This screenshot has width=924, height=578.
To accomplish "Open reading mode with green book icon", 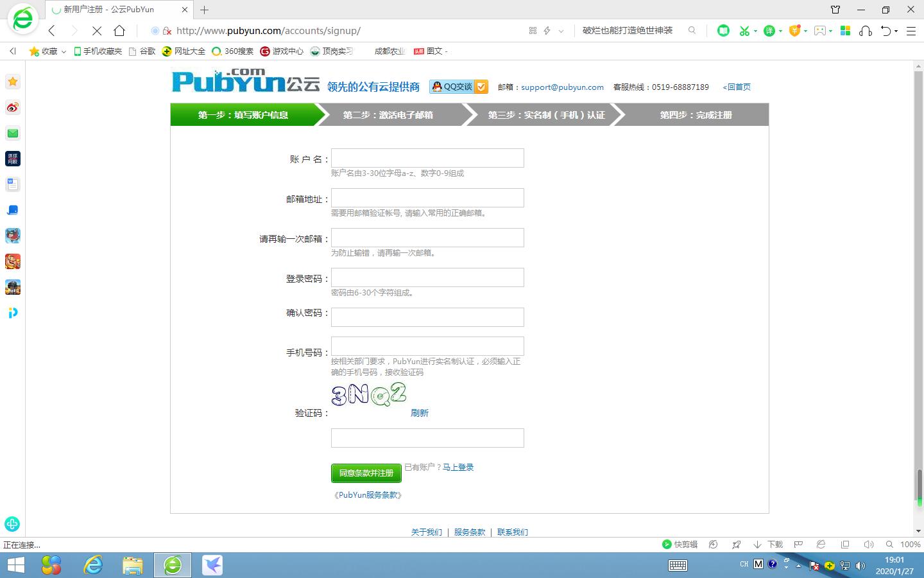I will pyautogui.click(x=723, y=30).
